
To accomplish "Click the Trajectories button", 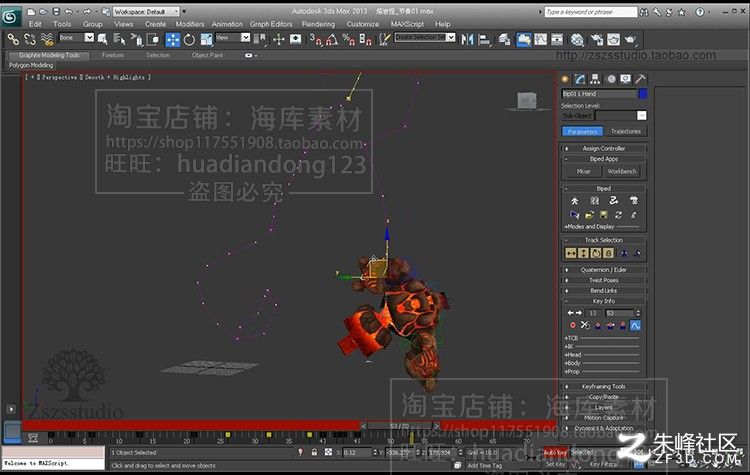I will coord(626,131).
